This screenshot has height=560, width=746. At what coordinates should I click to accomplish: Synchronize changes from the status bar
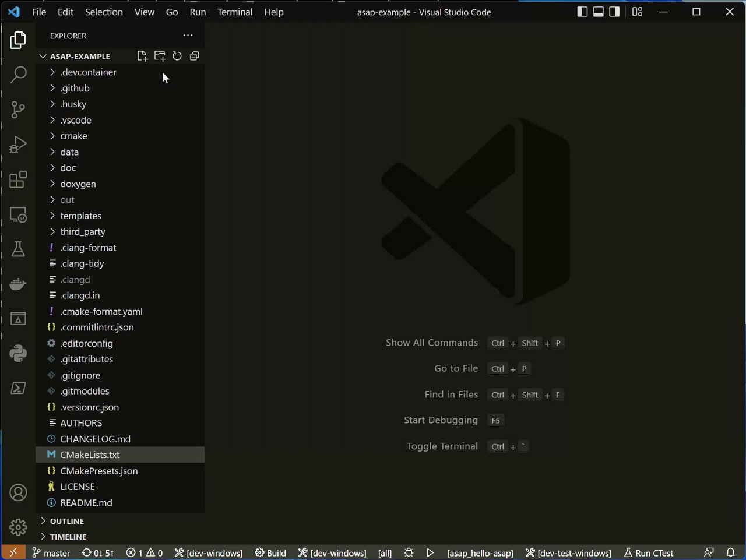pos(98,552)
